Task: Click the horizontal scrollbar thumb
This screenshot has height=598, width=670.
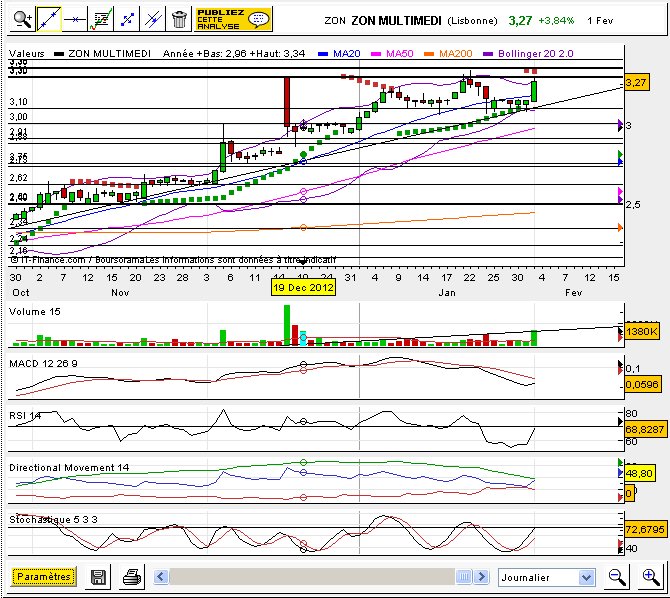Action: 464,577
